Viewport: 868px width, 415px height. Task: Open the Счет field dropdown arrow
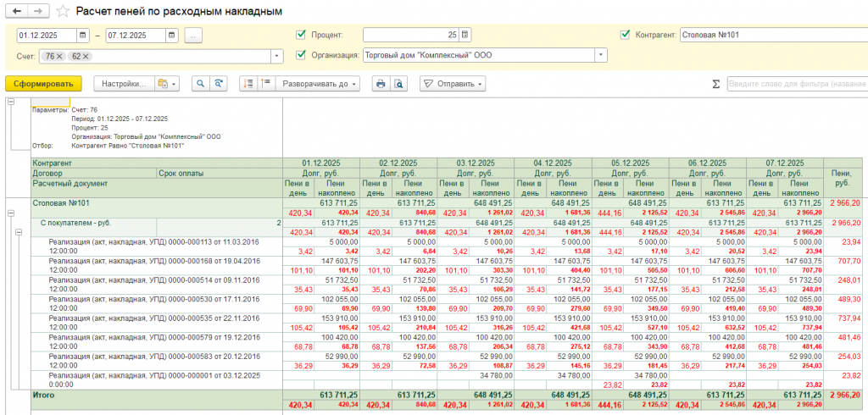click(276, 56)
